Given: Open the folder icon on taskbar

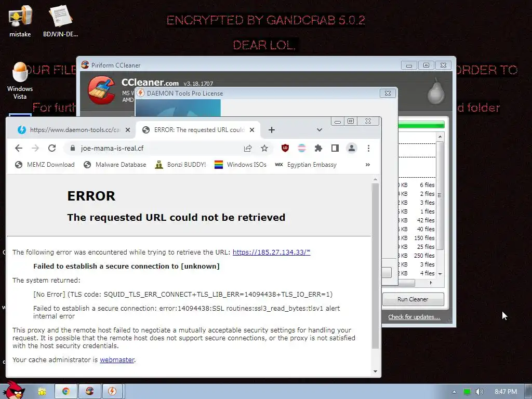Looking at the screenshot, I should pos(42,392).
